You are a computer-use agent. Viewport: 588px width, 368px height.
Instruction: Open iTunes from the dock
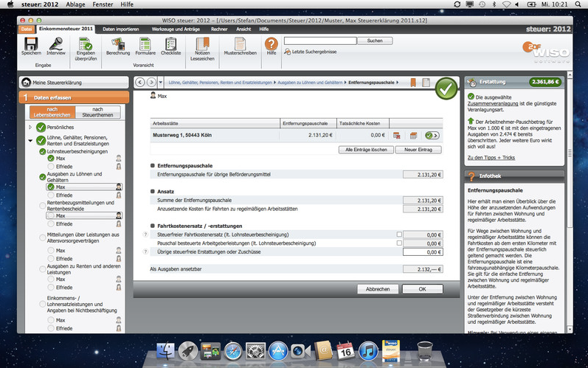pyautogui.click(x=368, y=352)
